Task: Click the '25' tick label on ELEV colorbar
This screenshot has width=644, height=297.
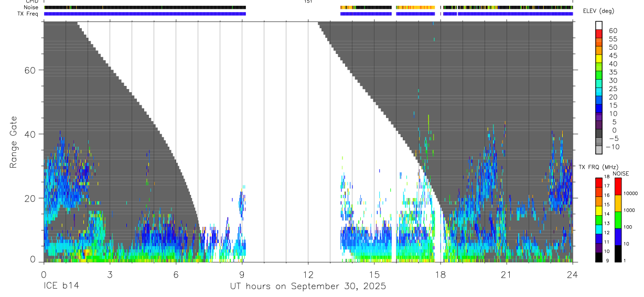Action: pos(612,89)
